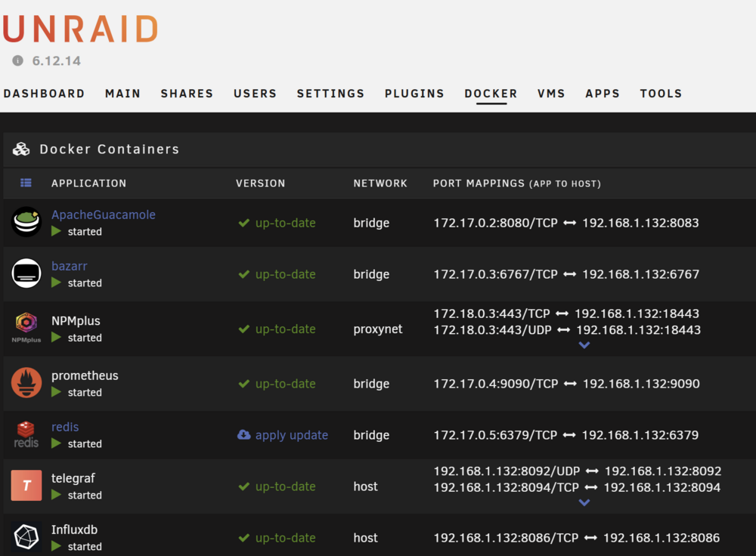The image size is (756, 556).
Task: Click the VERSION column header
Action: [x=260, y=183]
